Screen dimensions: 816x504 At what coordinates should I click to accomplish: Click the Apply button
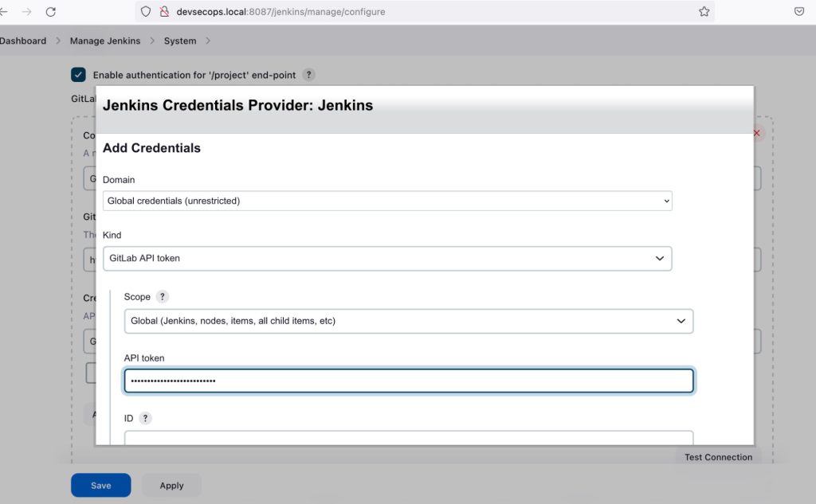point(171,485)
